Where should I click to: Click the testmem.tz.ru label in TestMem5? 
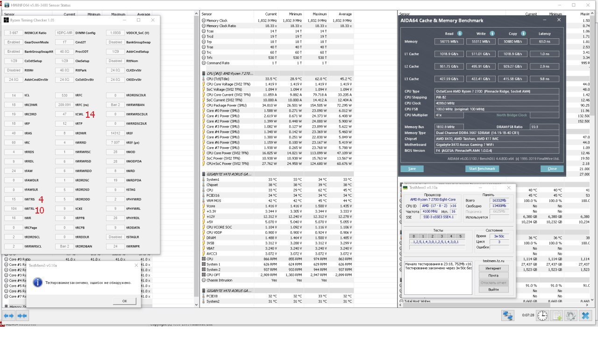(494, 261)
